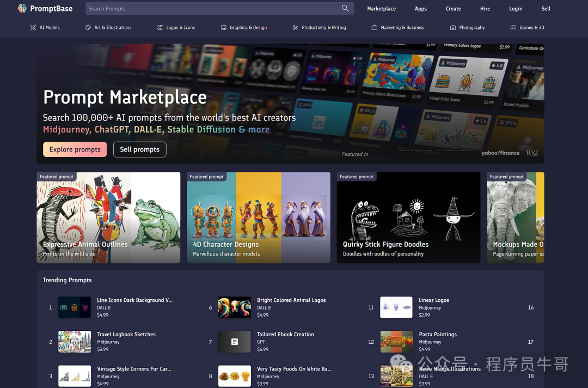Screen dimensions: 588x388
Task: Click the $6.99 price under Tailored Ebook Creation
Action: (262, 349)
